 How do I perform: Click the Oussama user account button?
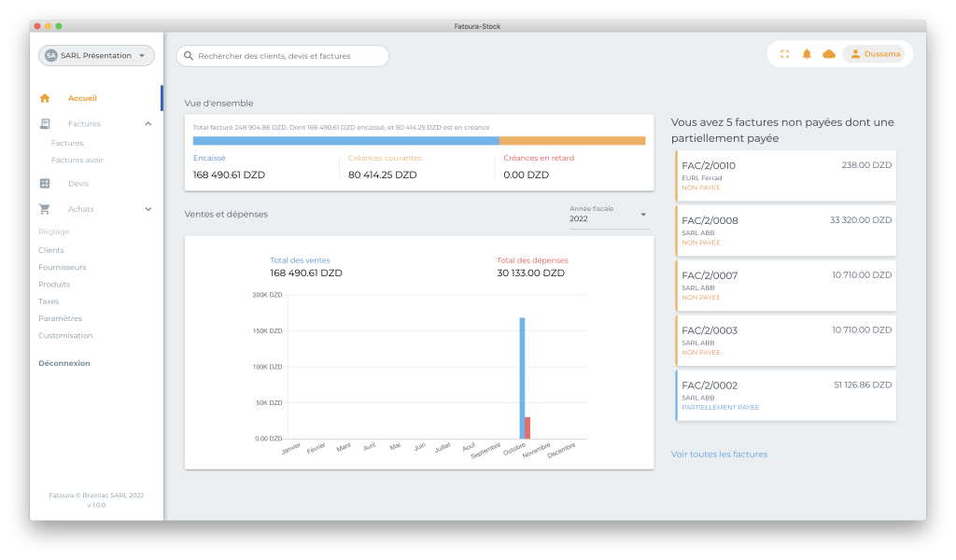coord(873,54)
